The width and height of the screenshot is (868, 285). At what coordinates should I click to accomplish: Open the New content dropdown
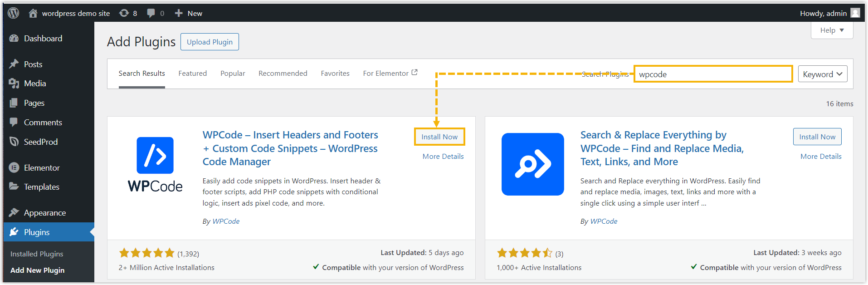pos(189,13)
